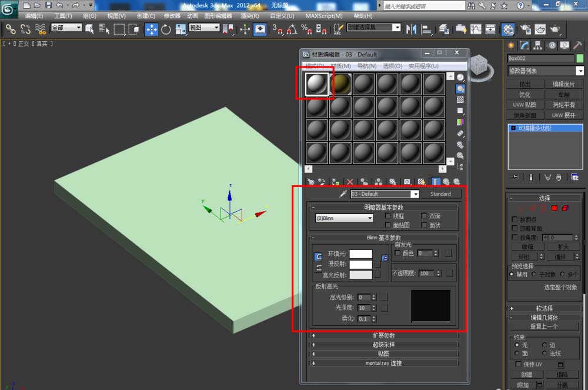This screenshot has height=390, width=588.
Task: Click the Standard material type button
Action: pyautogui.click(x=440, y=194)
